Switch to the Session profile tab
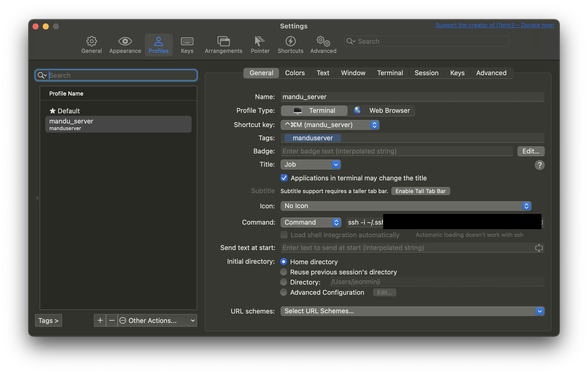This screenshot has width=588, height=374. (426, 73)
